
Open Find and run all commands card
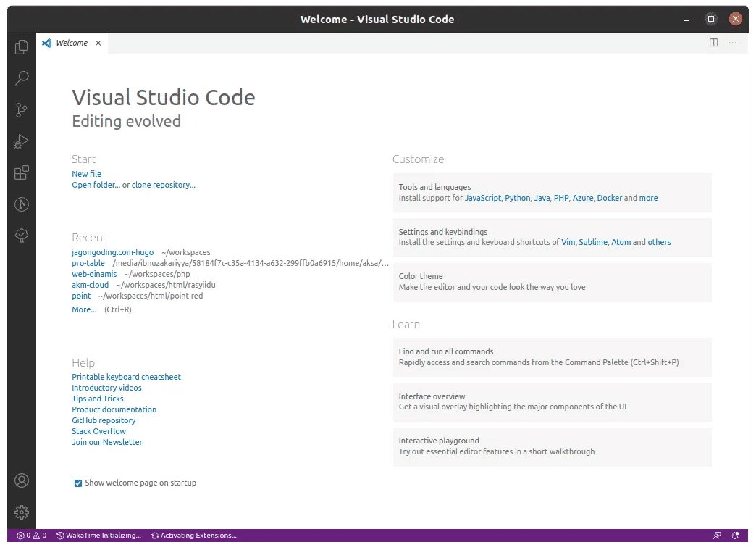coord(552,357)
